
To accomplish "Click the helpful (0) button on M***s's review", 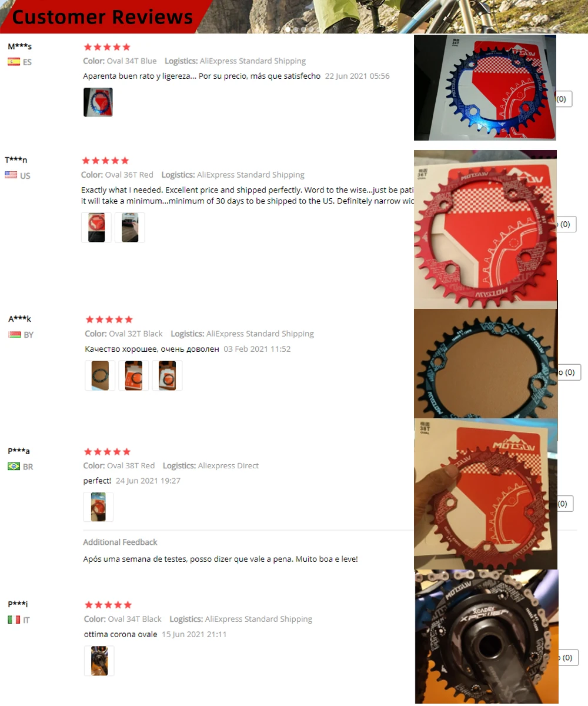I will pos(564,99).
